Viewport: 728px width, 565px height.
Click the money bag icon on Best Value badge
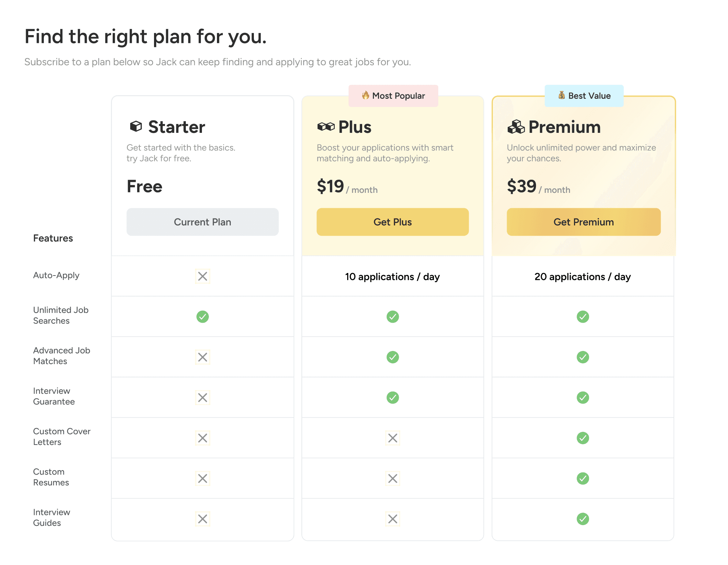562,96
